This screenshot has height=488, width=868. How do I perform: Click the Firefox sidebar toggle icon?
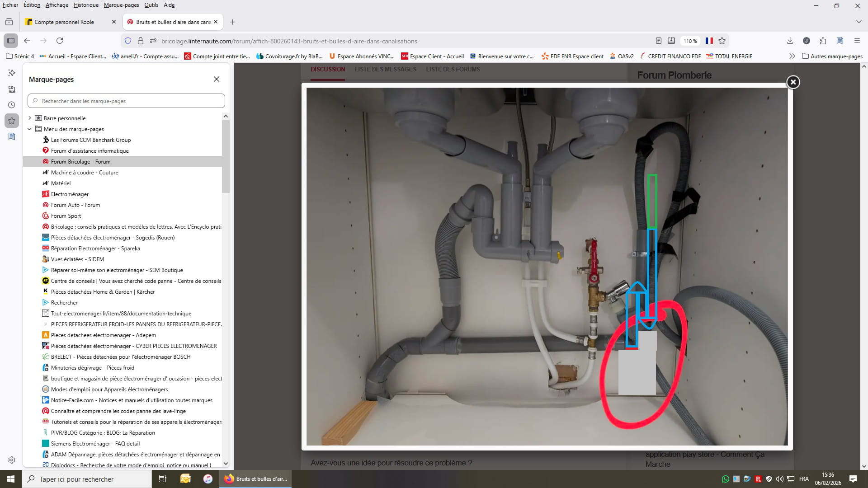coord(11,41)
